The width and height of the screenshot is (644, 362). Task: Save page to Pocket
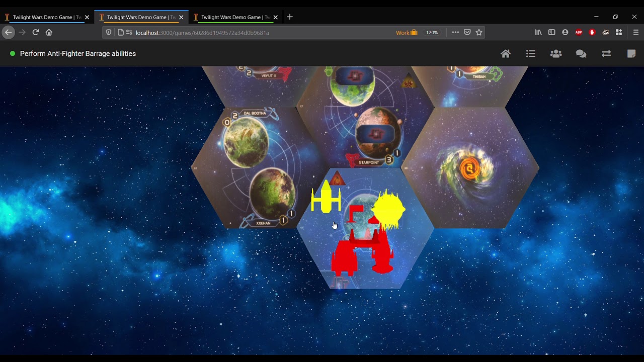coord(467,32)
